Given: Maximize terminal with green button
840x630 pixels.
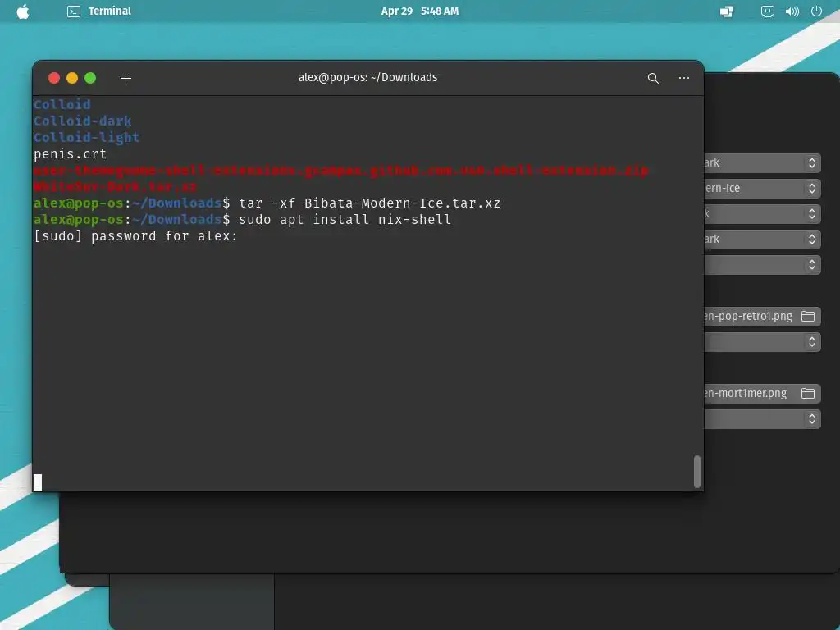Looking at the screenshot, I should (x=90, y=78).
